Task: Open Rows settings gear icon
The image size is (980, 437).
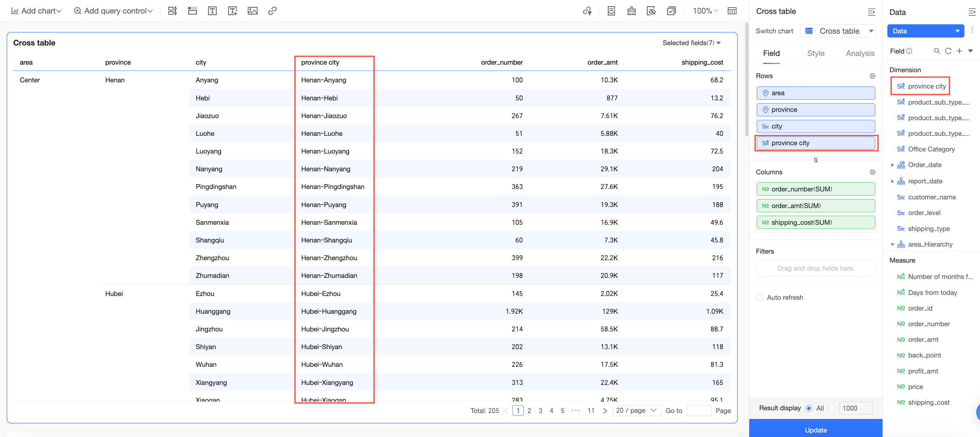Action: [x=872, y=76]
